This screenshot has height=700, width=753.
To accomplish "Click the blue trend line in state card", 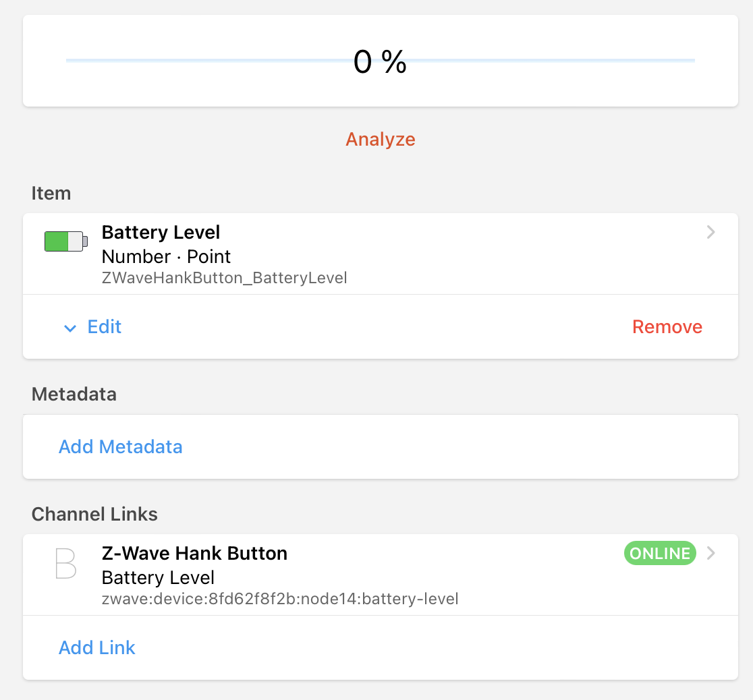I will click(202, 61).
